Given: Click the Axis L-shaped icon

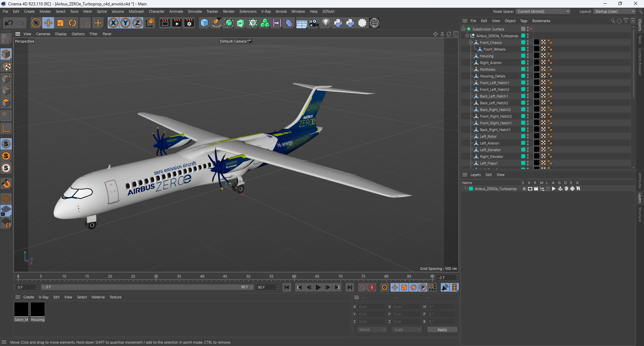Looking at the screenshot, I should (x=6, y=128).
